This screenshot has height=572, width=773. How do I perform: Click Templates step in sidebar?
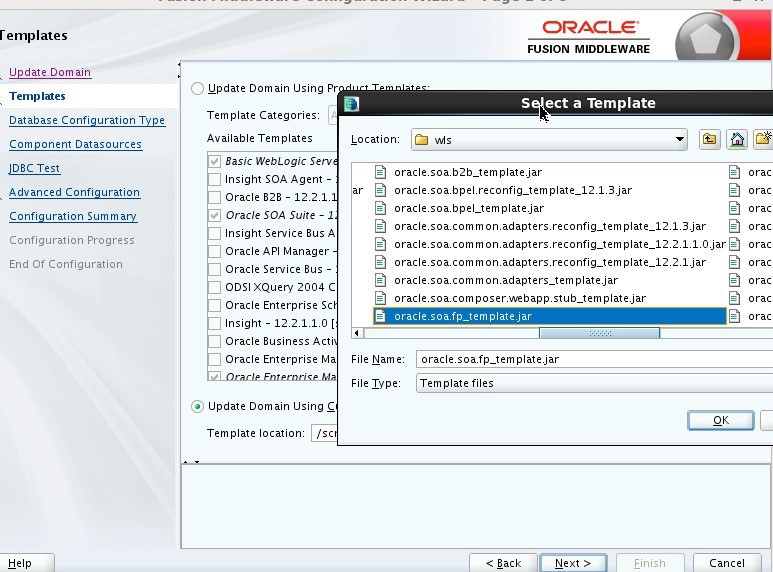[x=37, y=96]
